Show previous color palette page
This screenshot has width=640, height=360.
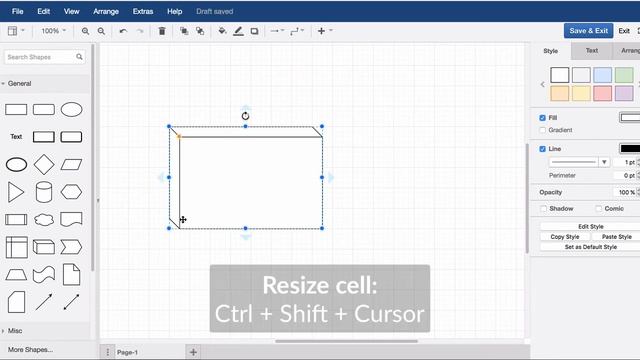542,84
